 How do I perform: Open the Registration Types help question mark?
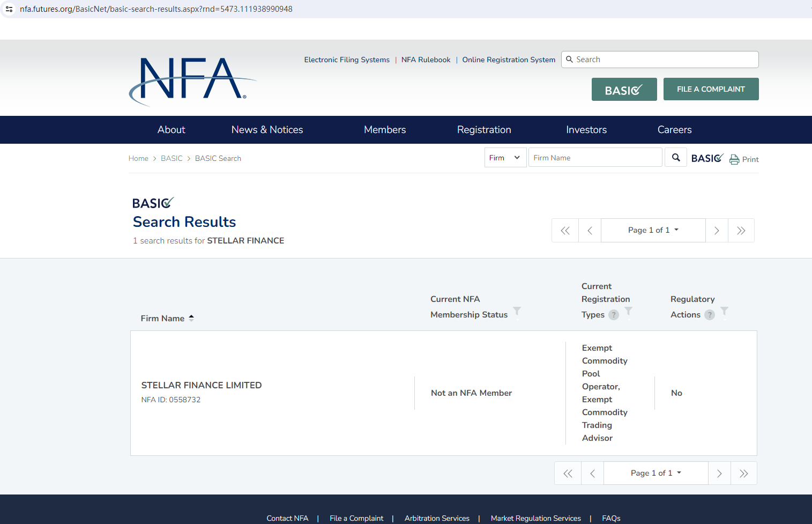coord(614,315)
